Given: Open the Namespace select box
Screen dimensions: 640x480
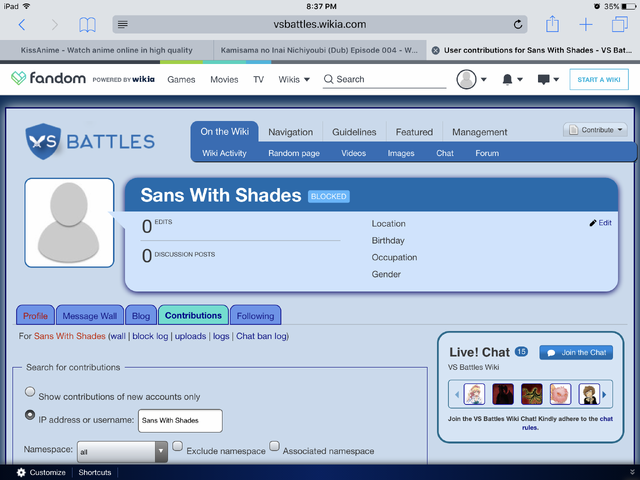Looking at the screenshot, I should coord(122,451).
